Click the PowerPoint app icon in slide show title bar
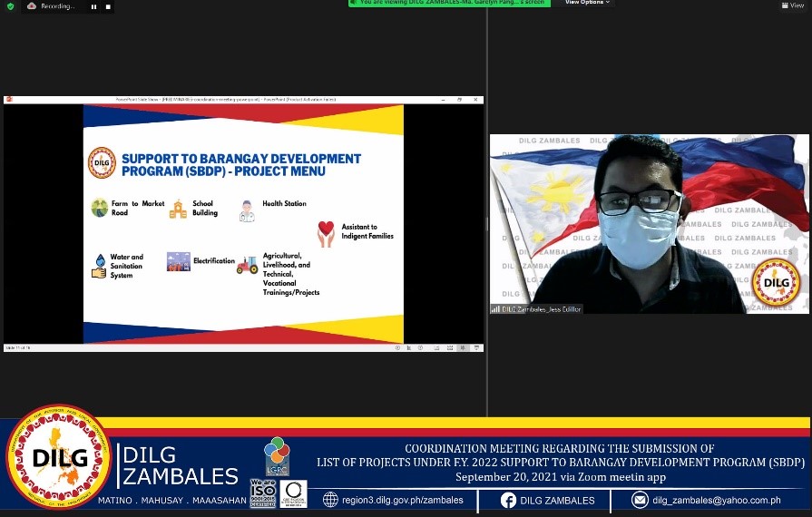The height and width of the screenshot is (517, 812). pyautogui.click(x=9, y=100)
